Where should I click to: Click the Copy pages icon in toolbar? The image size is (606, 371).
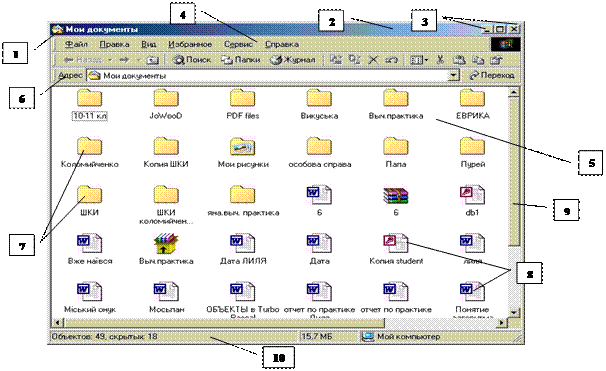[x=478, y=60]
